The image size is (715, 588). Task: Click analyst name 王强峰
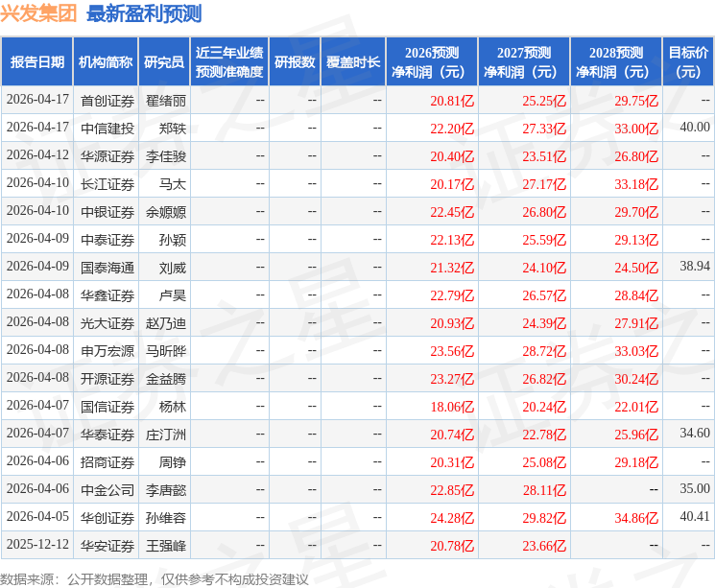point(166,546)
